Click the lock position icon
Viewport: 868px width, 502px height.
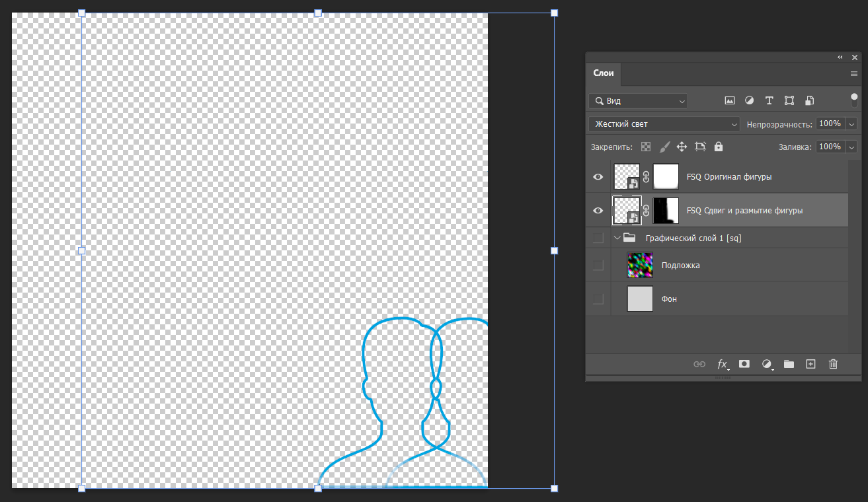click(682, 147)
